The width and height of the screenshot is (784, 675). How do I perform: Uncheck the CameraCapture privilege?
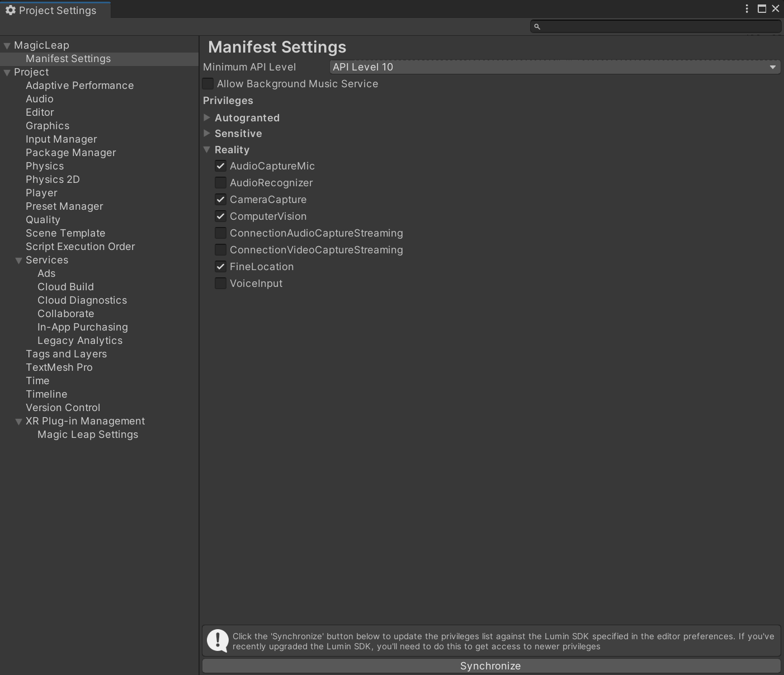(x=221, y=200)
